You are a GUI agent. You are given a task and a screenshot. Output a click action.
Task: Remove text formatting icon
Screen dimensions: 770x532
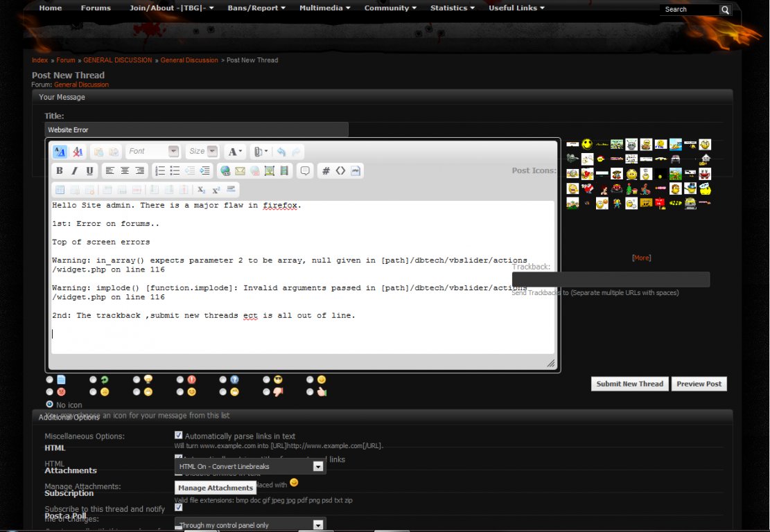coord(78,152)
